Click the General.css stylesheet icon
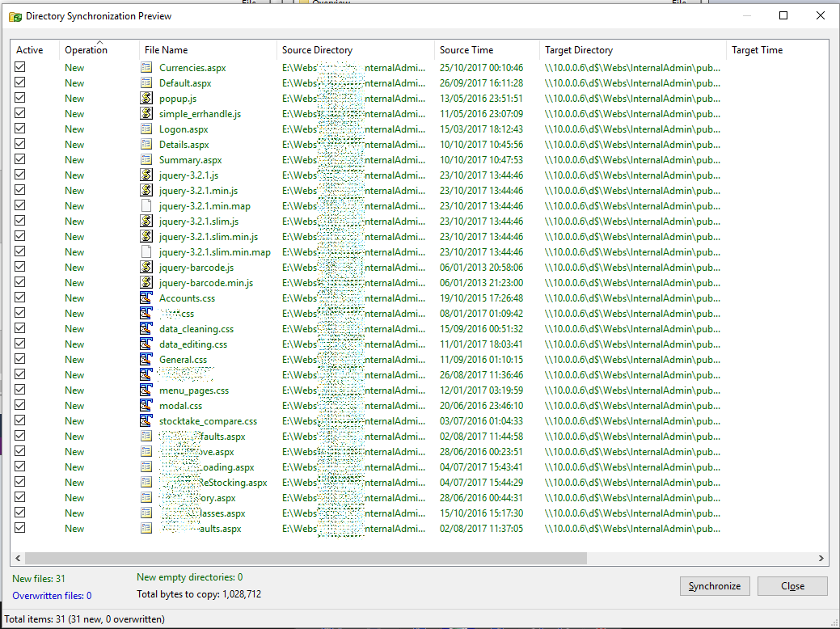 [146, 359]
